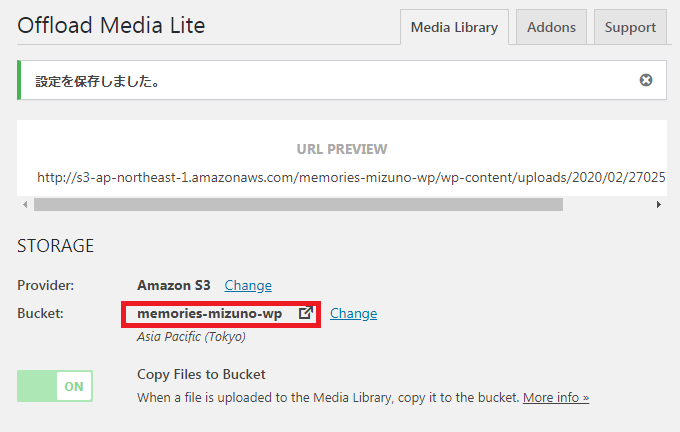Viewport: 680px width, 432px height.
Task: Click the Offload Media Lite title
Action: 111,25
